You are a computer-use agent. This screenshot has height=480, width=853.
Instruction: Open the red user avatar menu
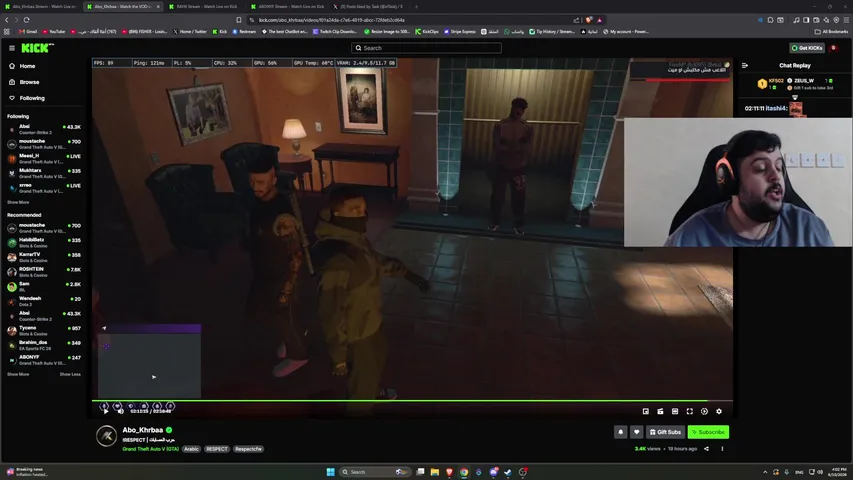[x=833, y=48]
